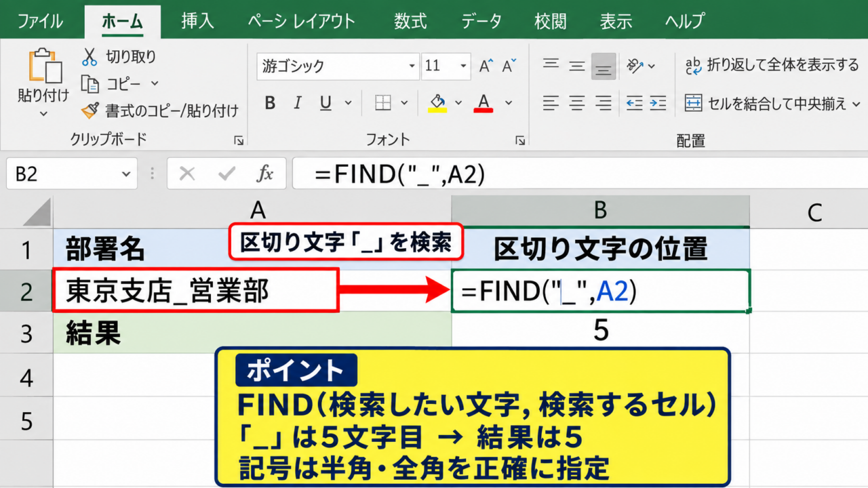
Task: Click the Copy (コピー) icon
Action: pos(90,84)
